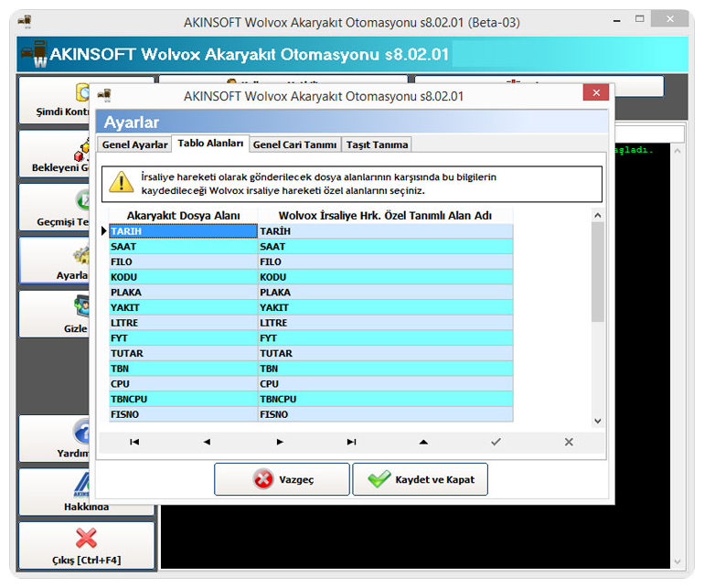Select LITRE cell in Wolvox column
This screenshot has height=588, width=704.
click(x=386, y=323)
